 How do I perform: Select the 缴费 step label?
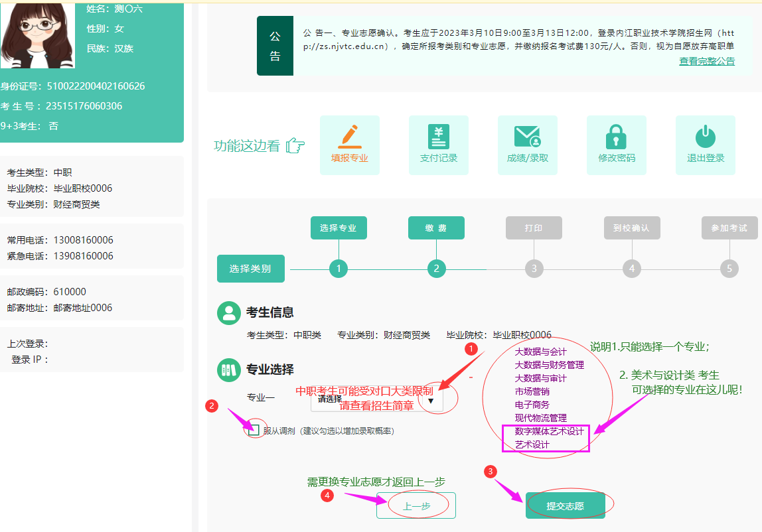point(436,228)
